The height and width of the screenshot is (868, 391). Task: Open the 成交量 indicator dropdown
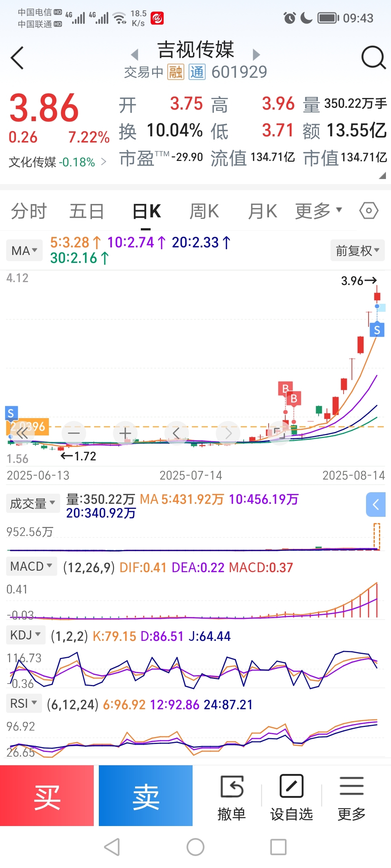[33, 503]
